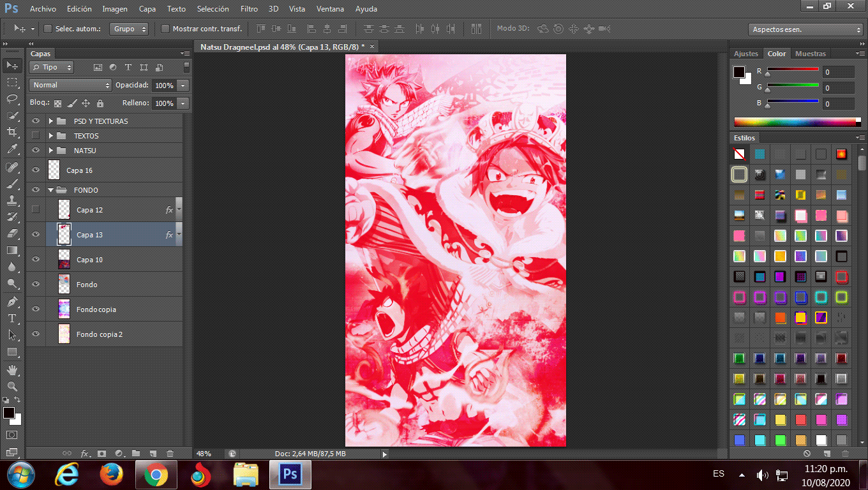Switch to the Ajustes tab
Screen dimensions: 868x490
pyautogui.click(x=746, y=54)
